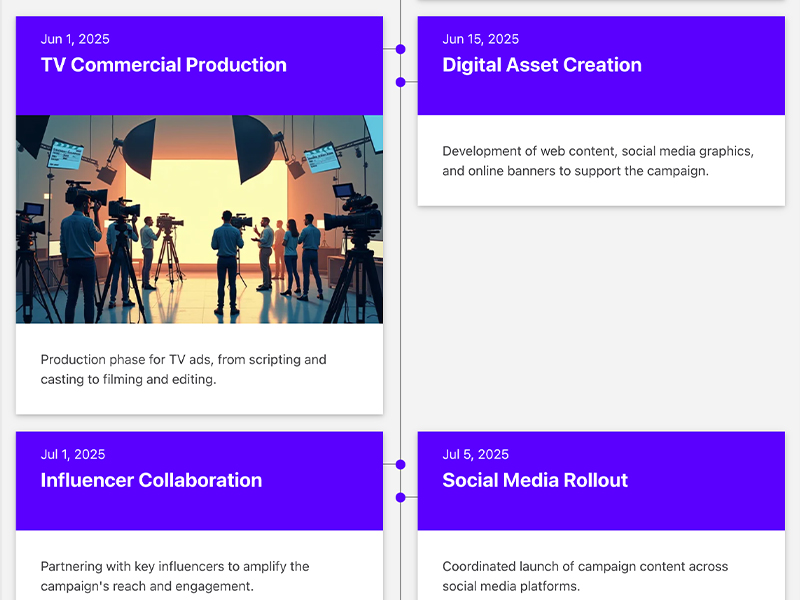
Task: Click the Social Media Rollout title
Action: tap(535, 480)
